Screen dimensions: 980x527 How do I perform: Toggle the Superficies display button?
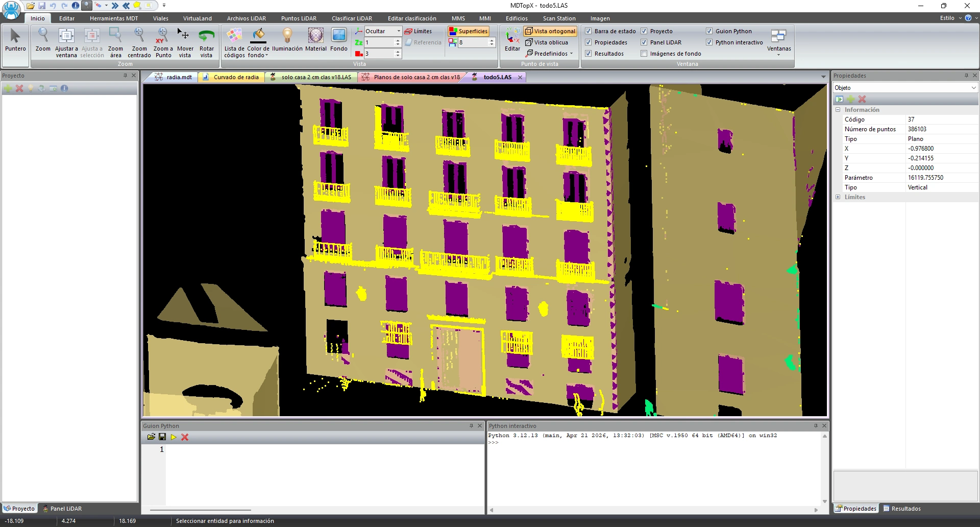point(469,31)
